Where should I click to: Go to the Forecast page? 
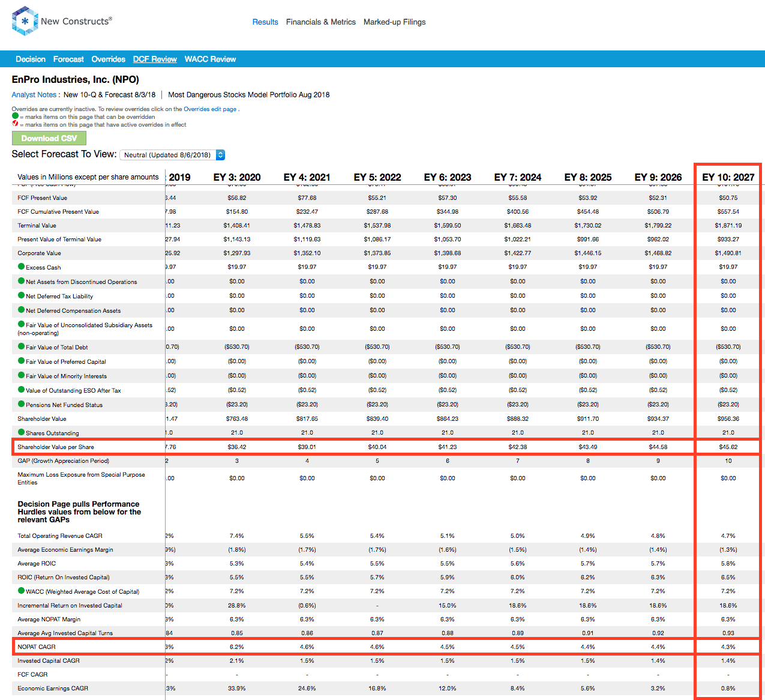click(x=68, y=59)
